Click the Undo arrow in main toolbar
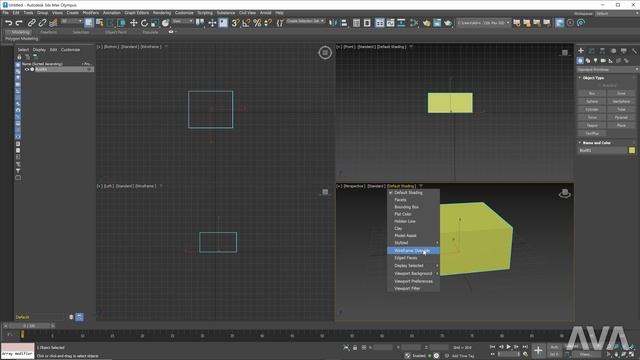The height and width of the screenshot is (360, 640). pos(8,23)
